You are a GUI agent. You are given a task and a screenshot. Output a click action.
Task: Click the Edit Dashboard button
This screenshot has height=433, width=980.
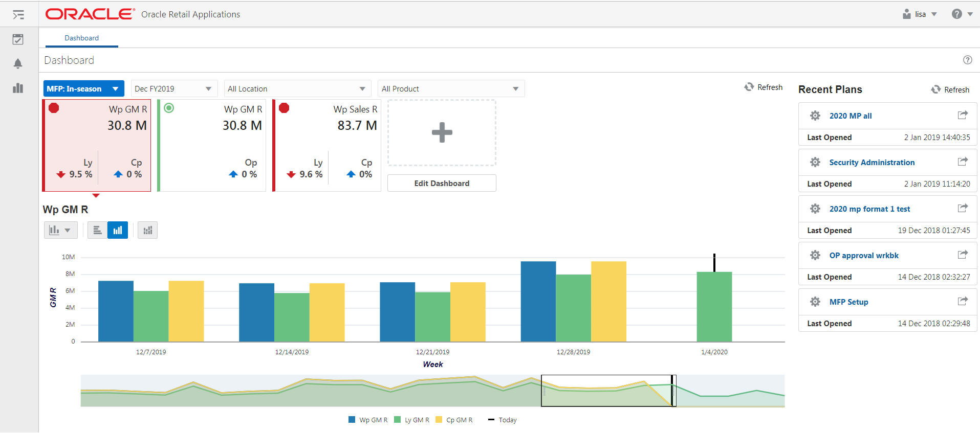(442, 183)
